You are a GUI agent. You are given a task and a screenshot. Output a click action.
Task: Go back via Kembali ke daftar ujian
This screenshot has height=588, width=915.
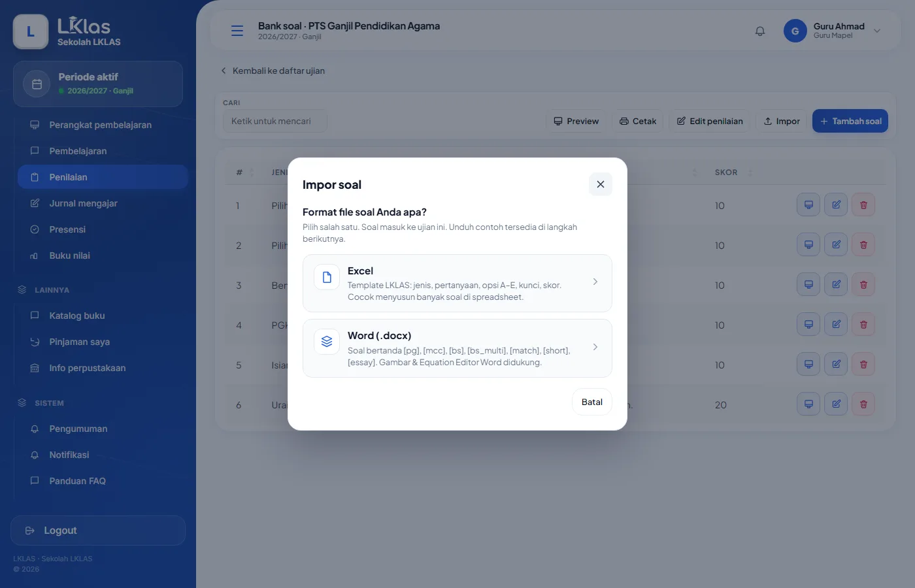pos(273,71)
